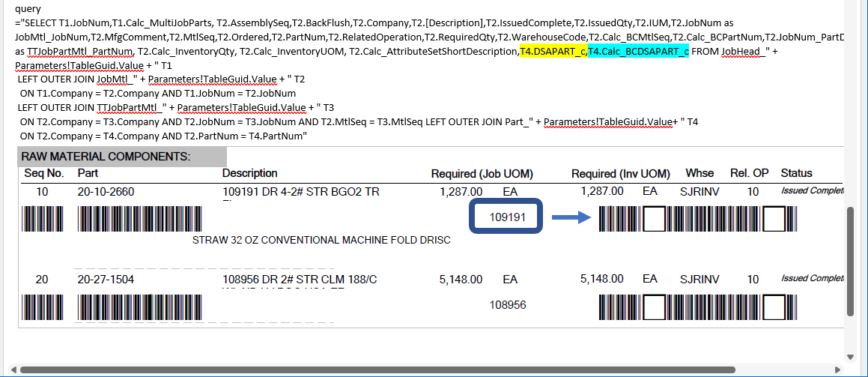
Task: Click description "108956 DR 2# STR CLM 188/C"
Action: coord(300,279)
